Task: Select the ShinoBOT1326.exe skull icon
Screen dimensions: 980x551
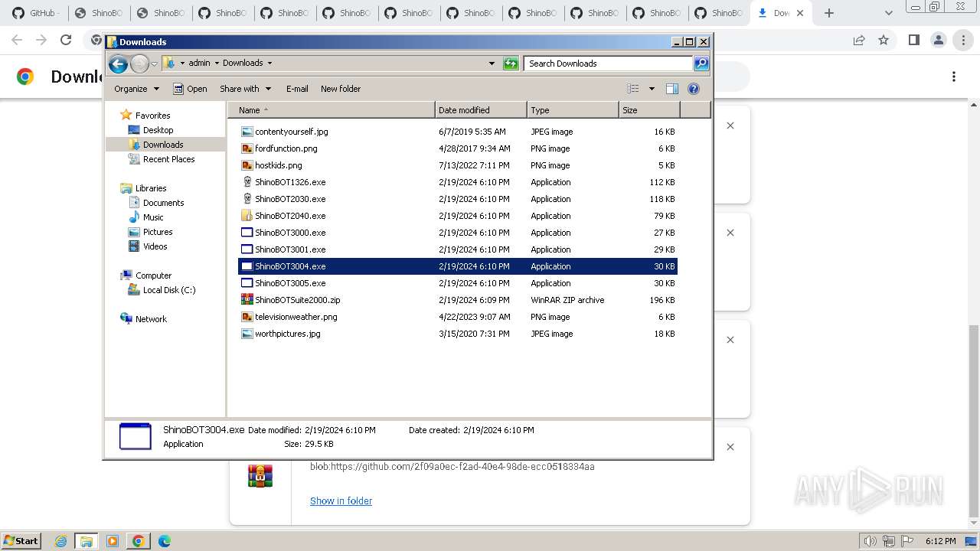Action: click(x=247, y=182)
